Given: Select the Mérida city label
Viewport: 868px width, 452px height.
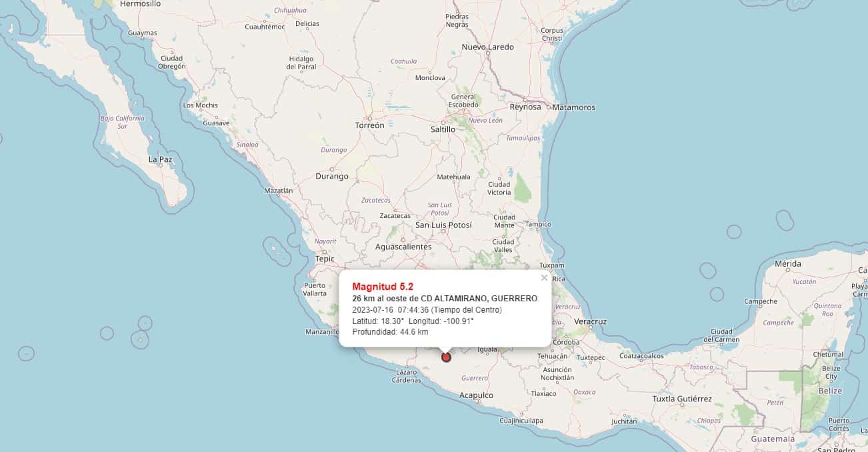Looking at the screenshot, I should [x=788, y=264].
